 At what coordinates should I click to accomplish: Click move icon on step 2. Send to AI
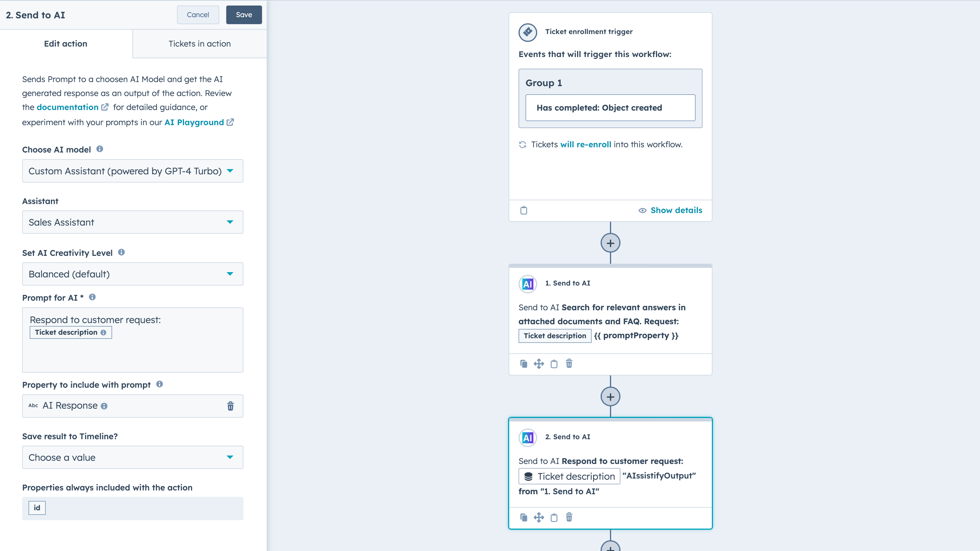[539, 518]
